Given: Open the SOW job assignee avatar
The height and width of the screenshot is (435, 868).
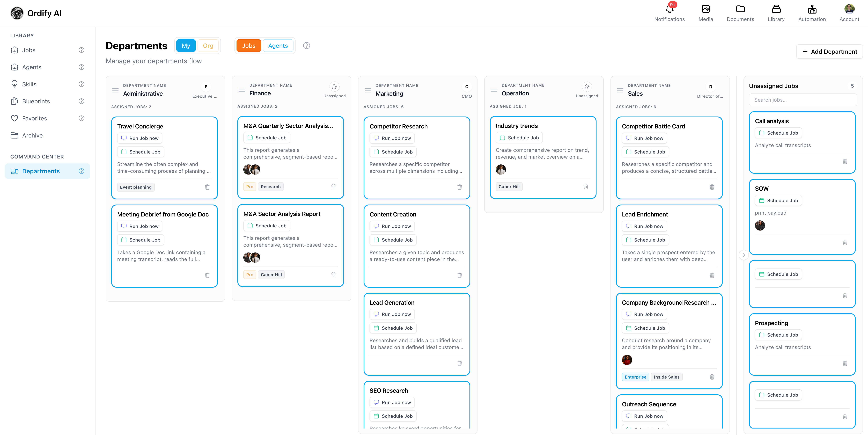Looking at the screenshot, I should [760, 225].
